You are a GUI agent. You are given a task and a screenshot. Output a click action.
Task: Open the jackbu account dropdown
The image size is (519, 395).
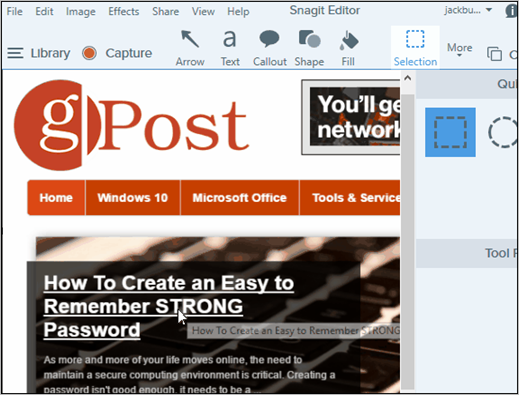click(x=468, y=10)
